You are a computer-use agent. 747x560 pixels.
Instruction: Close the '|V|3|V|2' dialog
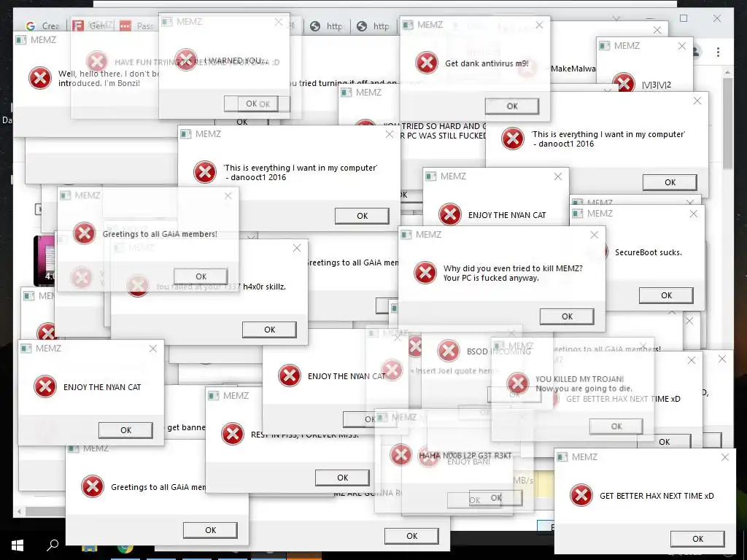coord(682,46)
